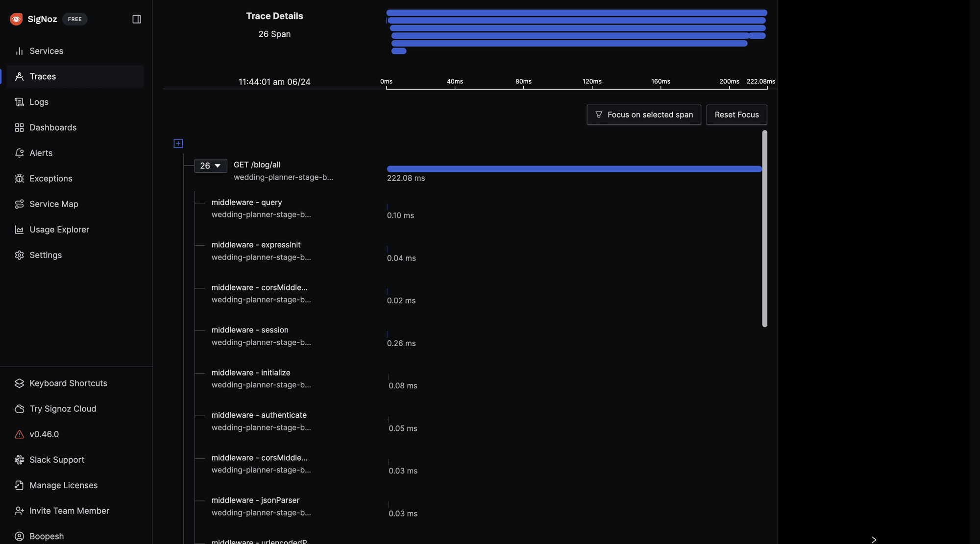Click the chevron arrow at bottom right

click(x=874, y=540)
